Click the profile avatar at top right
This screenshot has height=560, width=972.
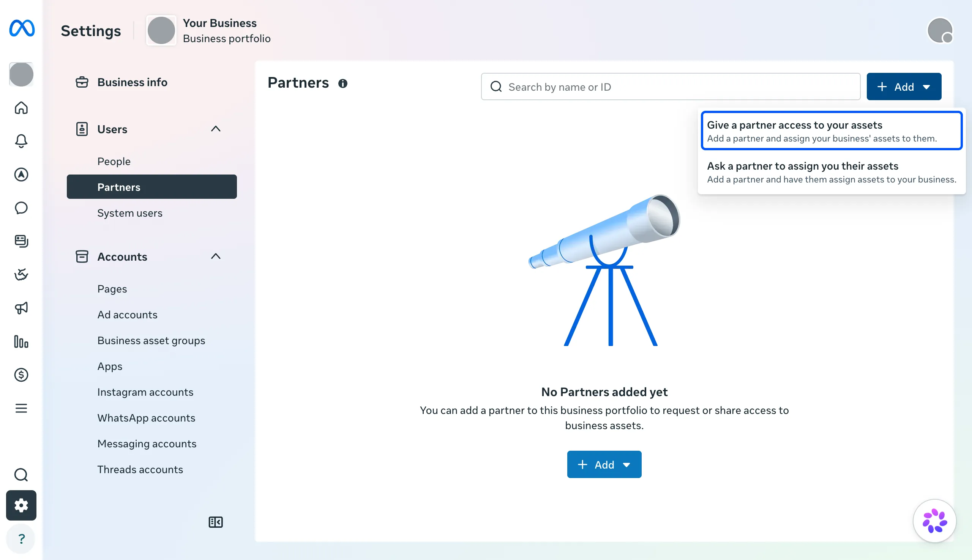tap(940, 30)
